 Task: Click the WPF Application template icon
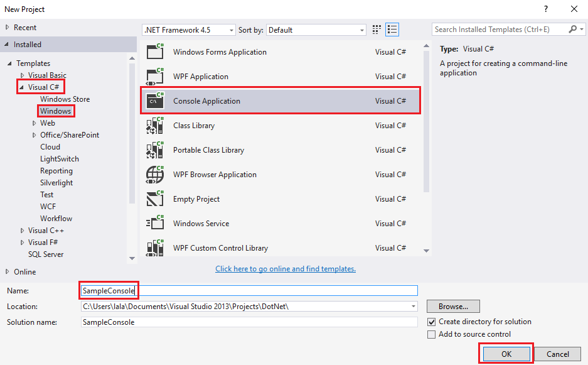[x=155, y=77]
